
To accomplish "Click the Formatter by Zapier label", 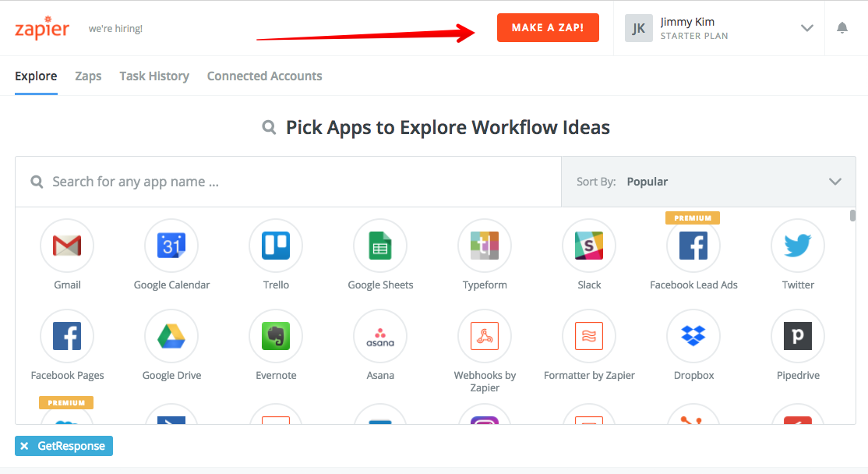I will [589, 376].
